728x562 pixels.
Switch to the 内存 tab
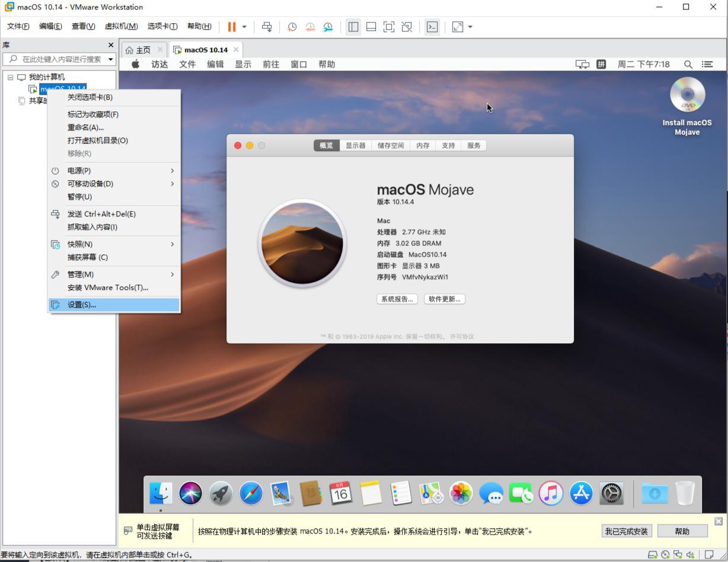click(423, 145)
